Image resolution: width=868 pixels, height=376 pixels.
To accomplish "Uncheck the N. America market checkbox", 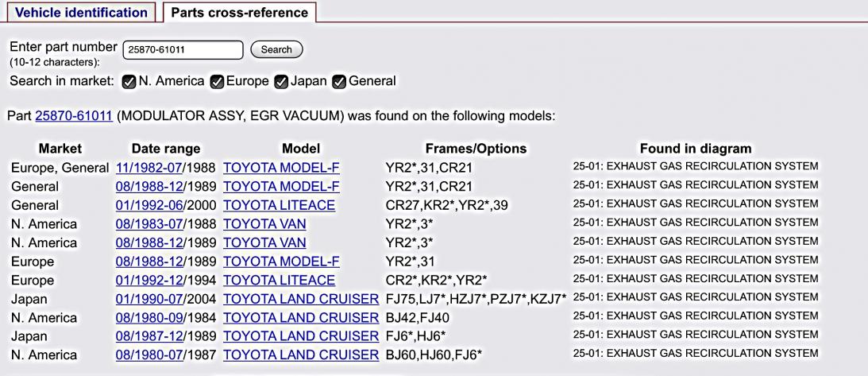I will [x=129, y=81].
